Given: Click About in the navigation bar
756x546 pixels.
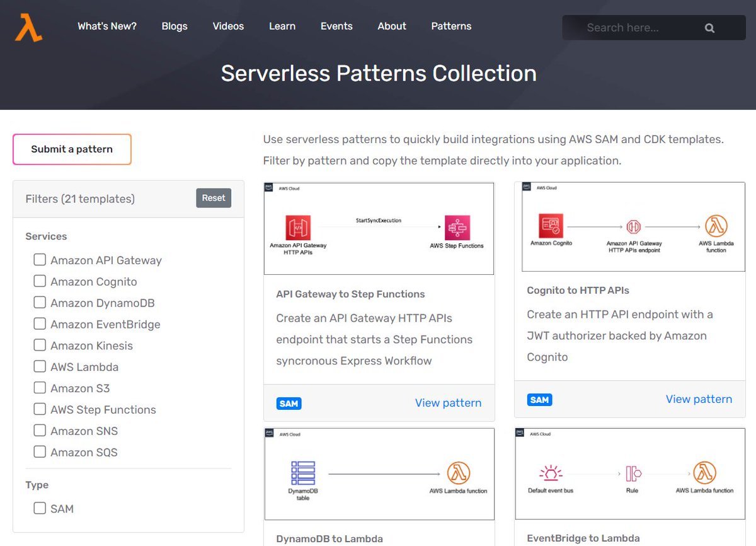Looking at the screenshot, I should (x=392, y=26).
